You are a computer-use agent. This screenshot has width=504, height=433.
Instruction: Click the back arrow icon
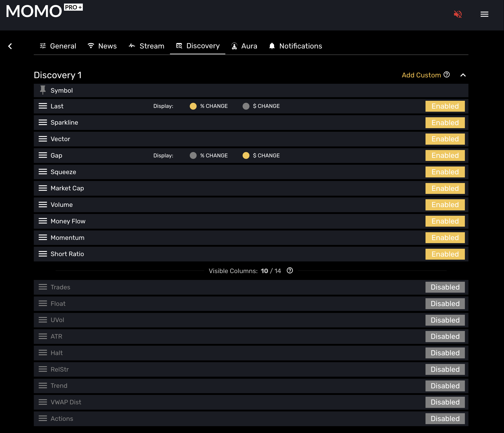click(x=10, y=46)
